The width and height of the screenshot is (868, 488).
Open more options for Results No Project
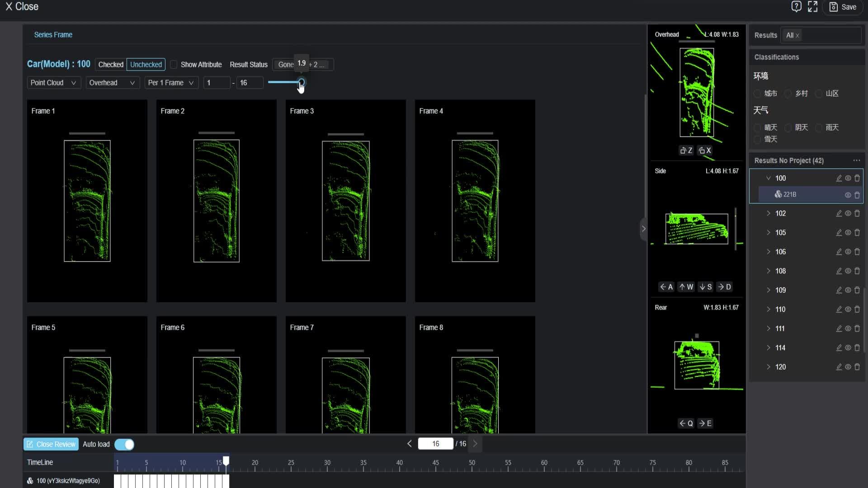[856, 160]
